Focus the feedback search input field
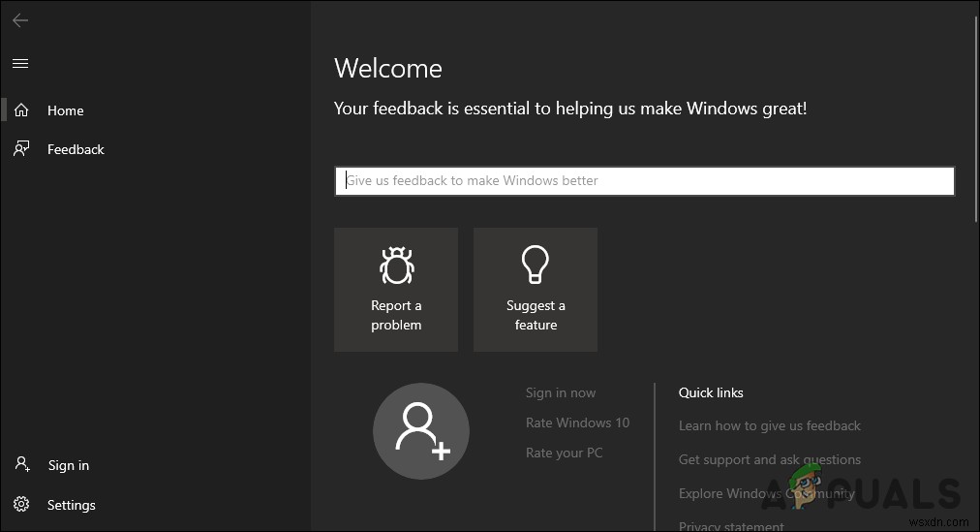Image resolution: width=980 pixels, height=532 pixels. (x=644, y=180)
